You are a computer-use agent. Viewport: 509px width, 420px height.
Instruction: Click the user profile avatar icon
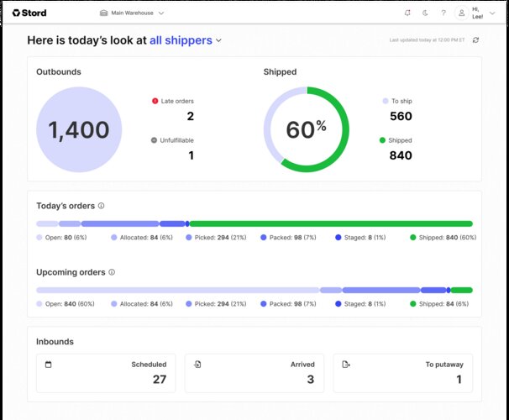coord(462,13)
